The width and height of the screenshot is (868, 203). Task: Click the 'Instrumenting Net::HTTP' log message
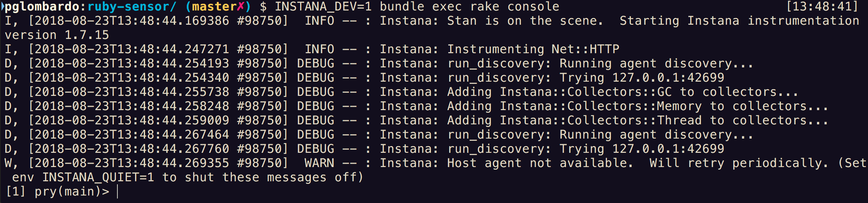(x=533, y=49)
